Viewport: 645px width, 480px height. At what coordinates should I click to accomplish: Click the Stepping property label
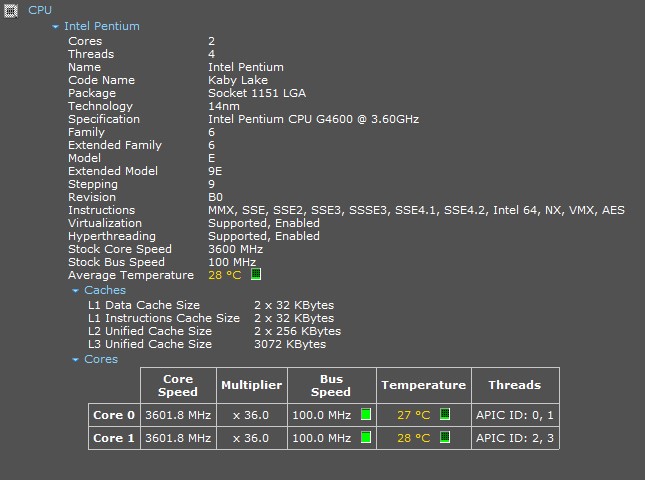pyautogui.click(x=93, y=184)
